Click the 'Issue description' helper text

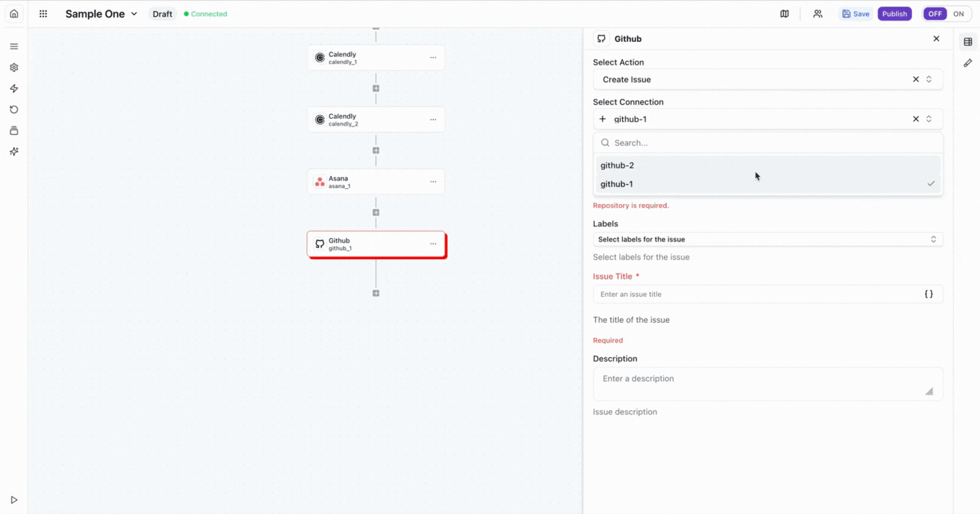coord(625,412)
